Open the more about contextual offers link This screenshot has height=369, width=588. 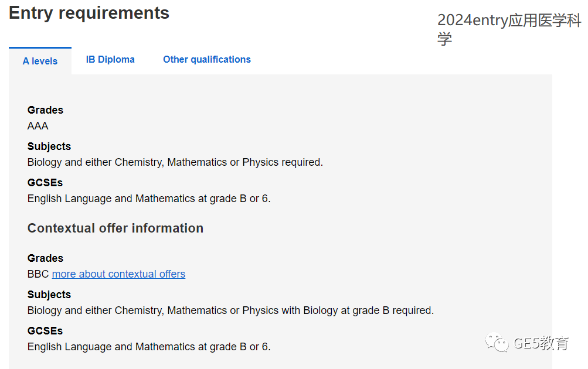[118, 274]
